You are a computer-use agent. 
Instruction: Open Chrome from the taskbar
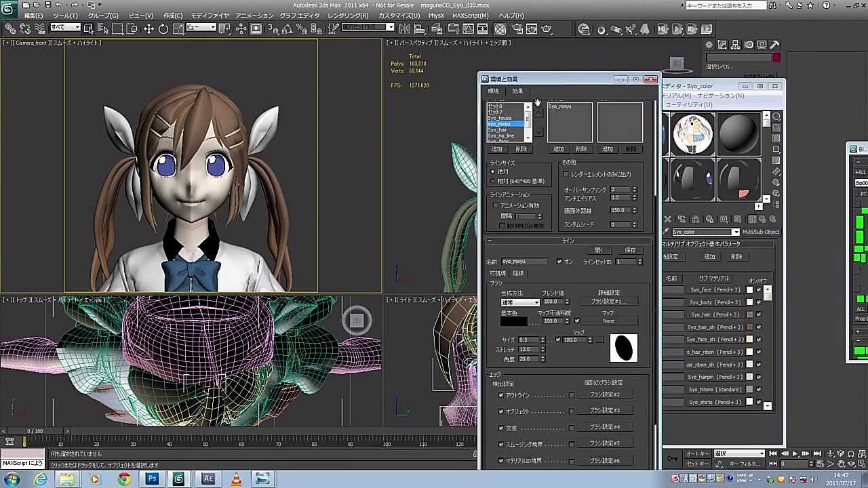[x=123, y=479]
